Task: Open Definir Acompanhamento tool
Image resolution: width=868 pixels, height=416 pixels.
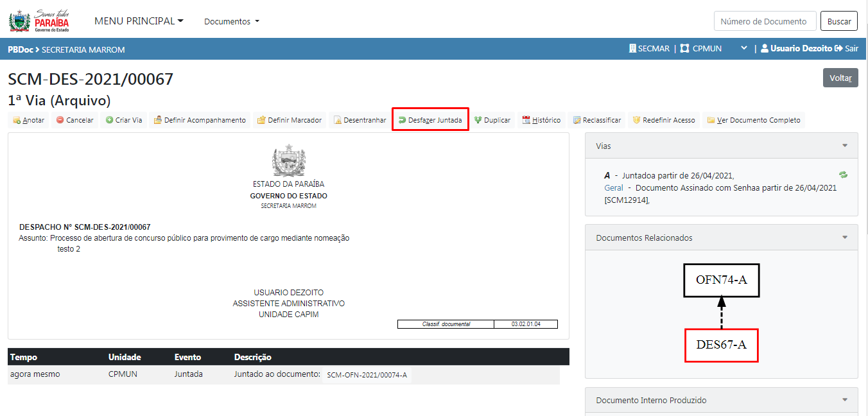Action: [158, 120]
